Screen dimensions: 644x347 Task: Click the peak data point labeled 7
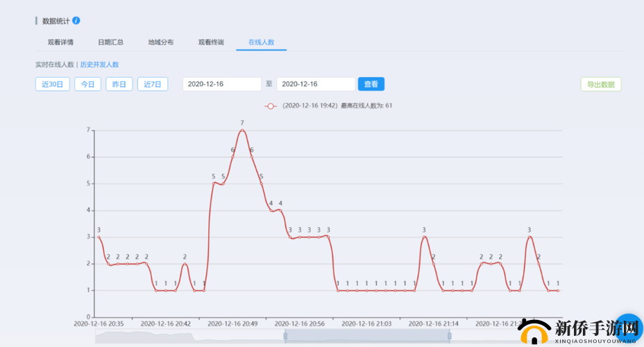[242, 130]
